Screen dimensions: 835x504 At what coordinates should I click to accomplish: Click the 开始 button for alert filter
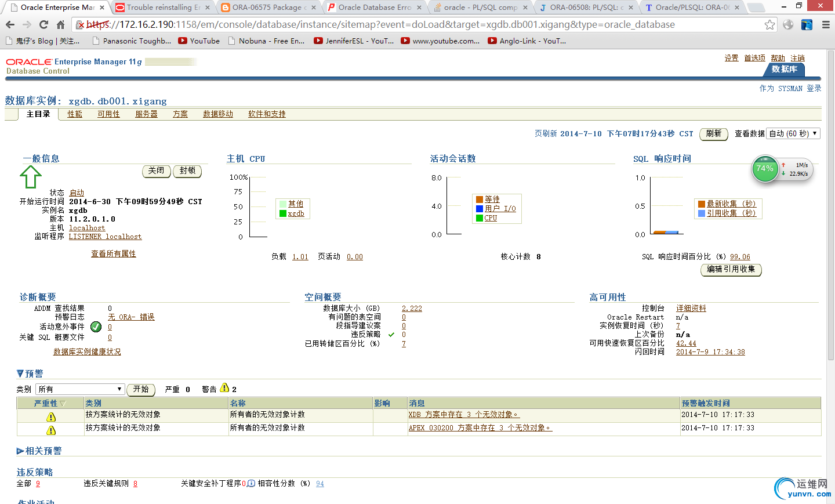141,390
